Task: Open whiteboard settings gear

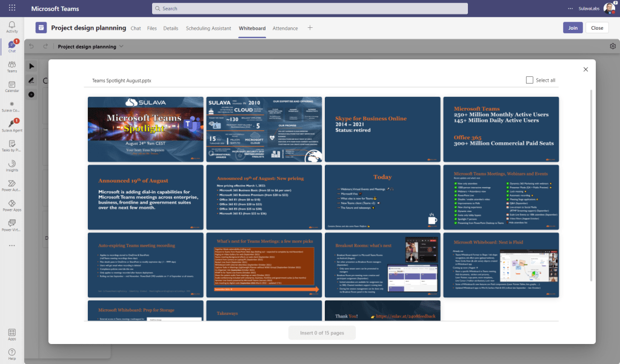Action: (x=613, y=46)
